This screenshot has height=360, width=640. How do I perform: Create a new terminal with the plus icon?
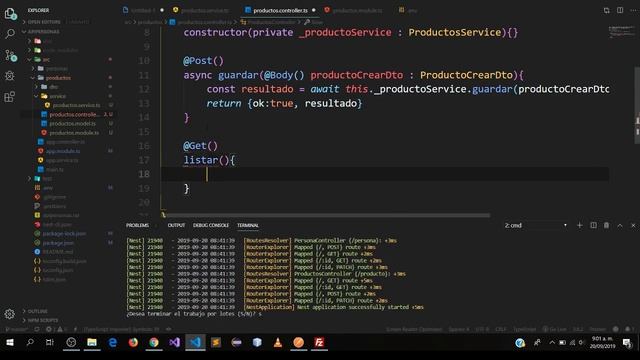[x=580, y=225]
